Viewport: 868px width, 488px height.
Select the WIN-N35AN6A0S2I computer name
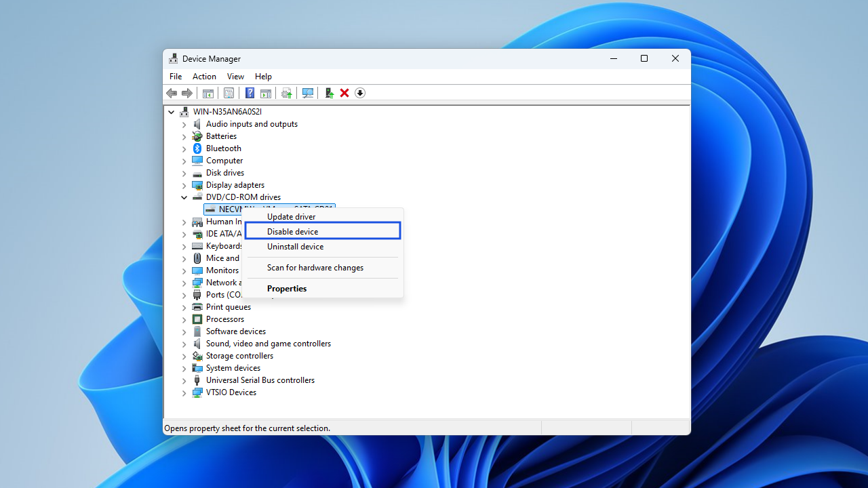tap(227, 112)
